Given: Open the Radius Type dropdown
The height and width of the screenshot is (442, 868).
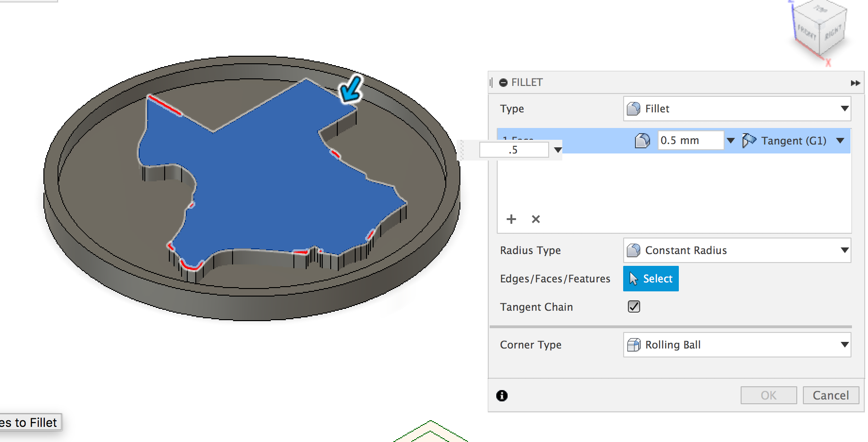Looking at the screenshot, I should pos(845,250).
